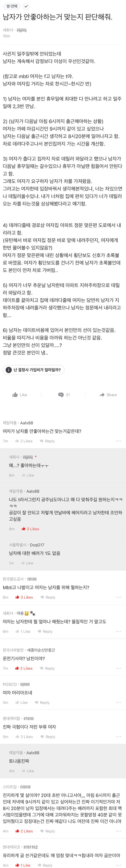Toggle like on 한국철도공사 comment
126x868 pixels.
(24, 597)
